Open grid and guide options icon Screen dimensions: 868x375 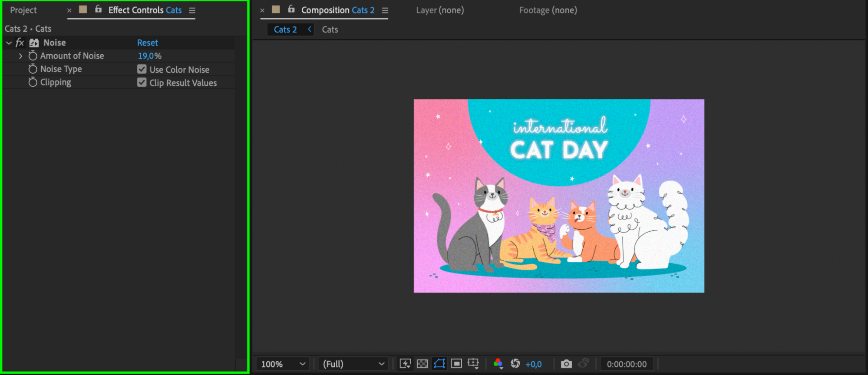(473, 364)
